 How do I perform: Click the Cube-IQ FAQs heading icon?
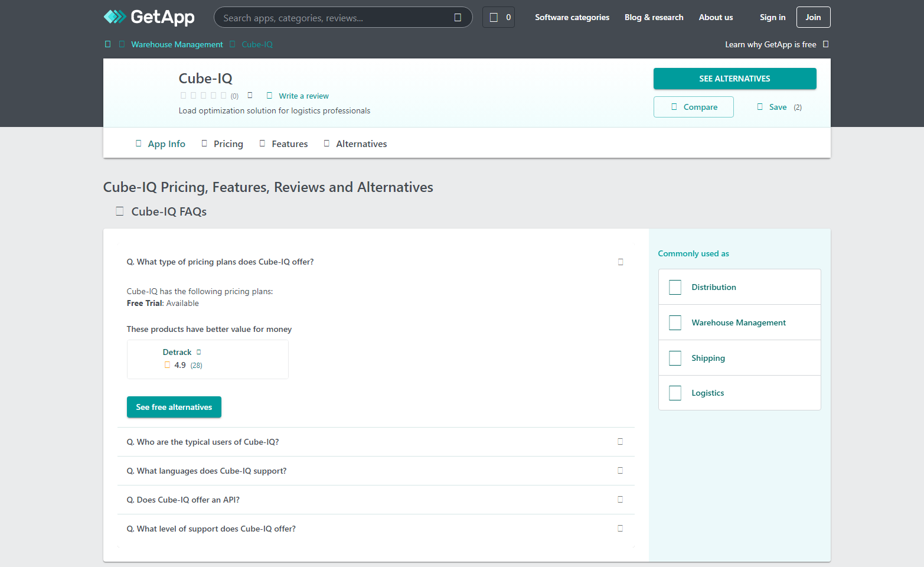(x=120, y=211)
